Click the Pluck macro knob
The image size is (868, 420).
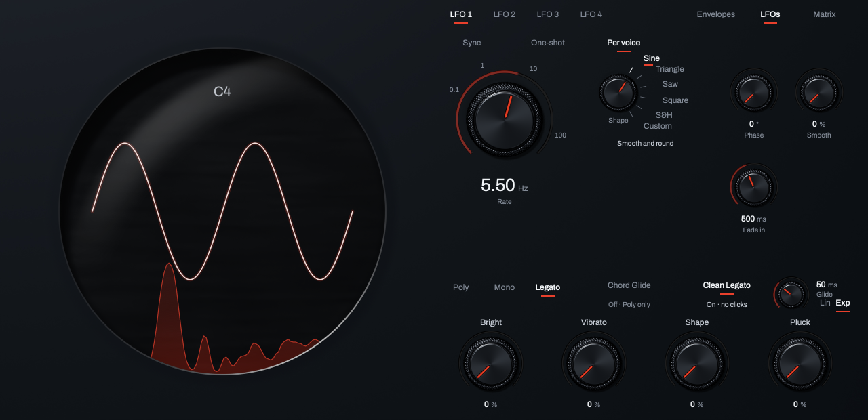pyautogui.click(x=800, y=362)
